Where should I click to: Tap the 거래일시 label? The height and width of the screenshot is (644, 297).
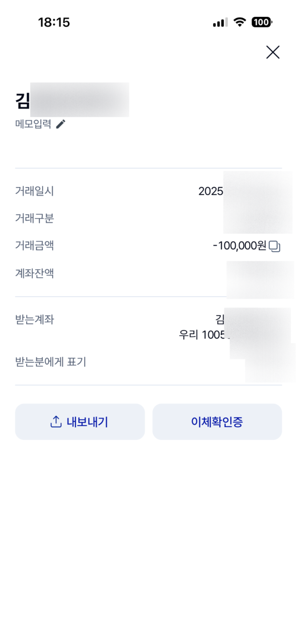click(x=34, y=191)
